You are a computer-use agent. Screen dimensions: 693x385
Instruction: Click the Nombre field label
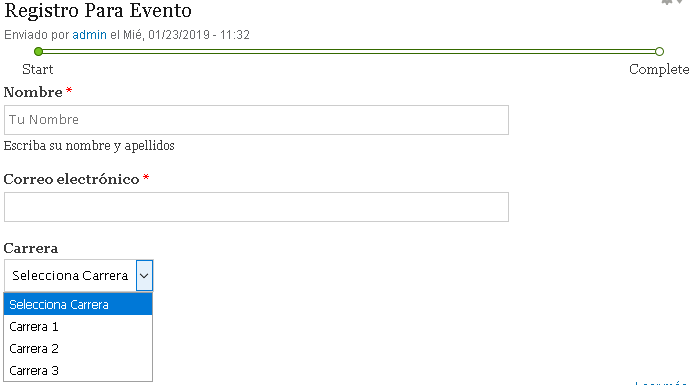point(33,92)
